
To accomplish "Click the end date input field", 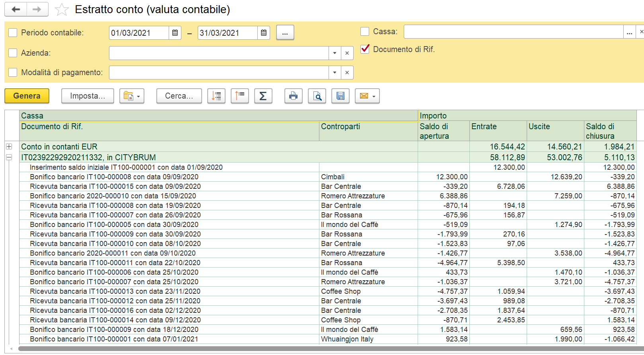I will click(228, 33).
